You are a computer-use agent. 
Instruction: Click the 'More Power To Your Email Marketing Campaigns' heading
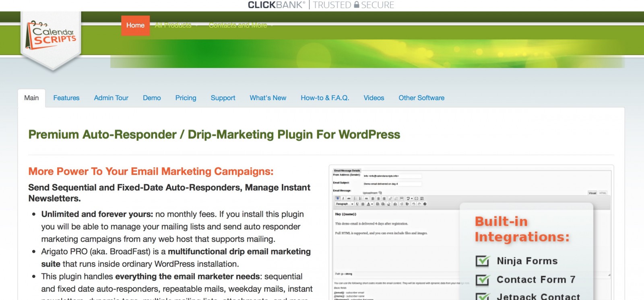(x=151, y=171)
